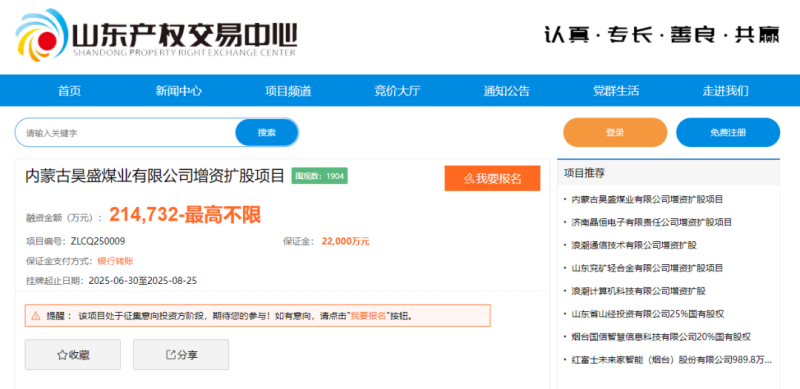Click the Shandong Property Right Exchange Center logo

pos(156,35)
